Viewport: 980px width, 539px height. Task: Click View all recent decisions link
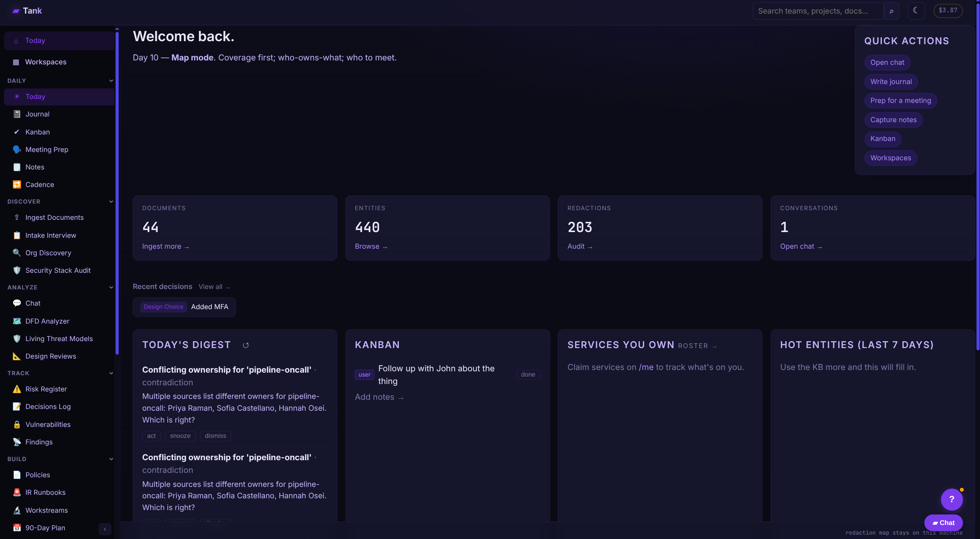point(214,287)
